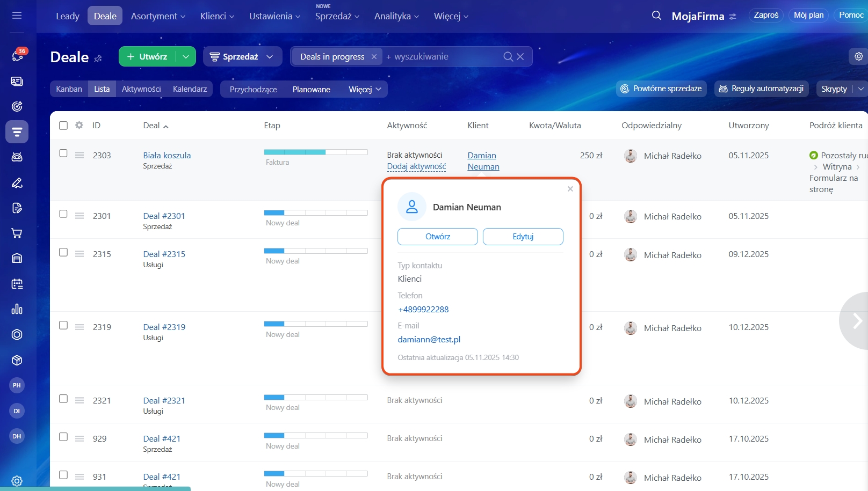This screenshot has height=491, width=868.
Task: Click the magnifier search icon in top bar
Action: [x=656, y=16]
